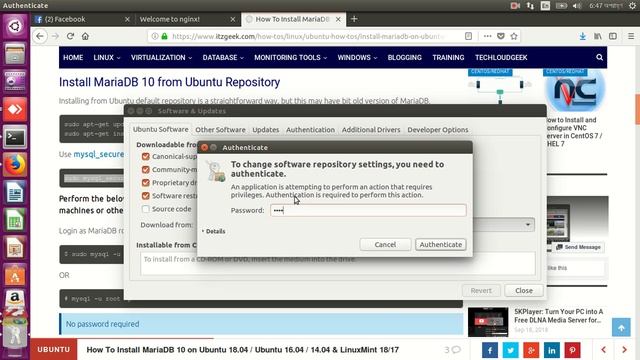Reload the current page
The width and height of the screenshot is (640, 360).
point(70,36)
